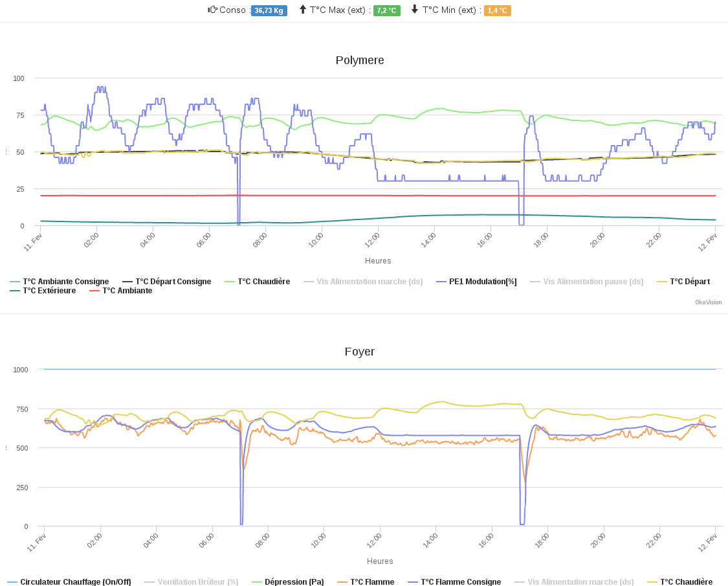Click the thumbs-up Conso icon
This screenshot has width=728, height=586.
pyautogui.click(x=213, y=10)
